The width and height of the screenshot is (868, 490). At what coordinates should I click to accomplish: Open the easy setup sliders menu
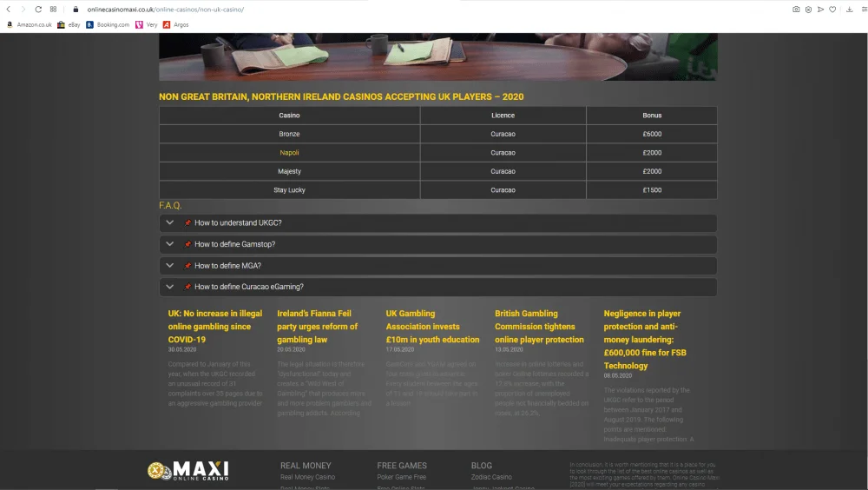pos(865,10)
